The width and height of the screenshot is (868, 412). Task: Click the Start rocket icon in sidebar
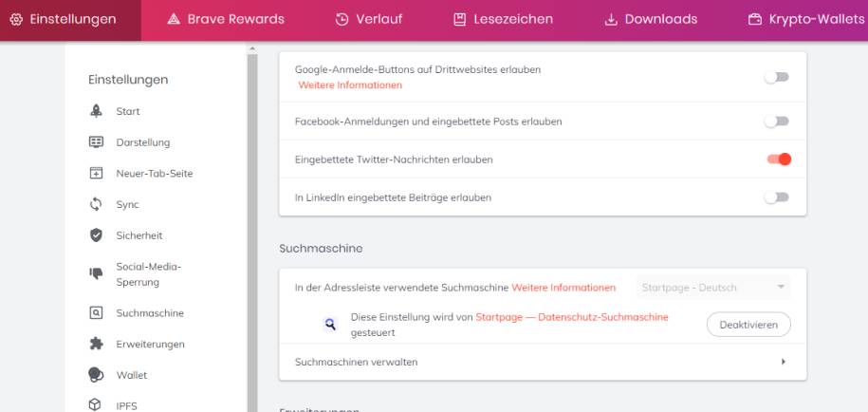(x=97, y=111)
